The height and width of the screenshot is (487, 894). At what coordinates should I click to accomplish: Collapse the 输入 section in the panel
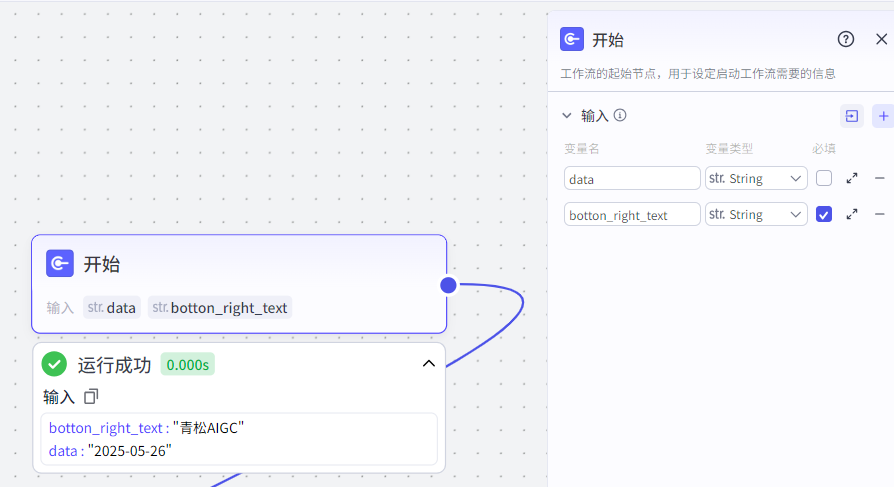(567, 116)
